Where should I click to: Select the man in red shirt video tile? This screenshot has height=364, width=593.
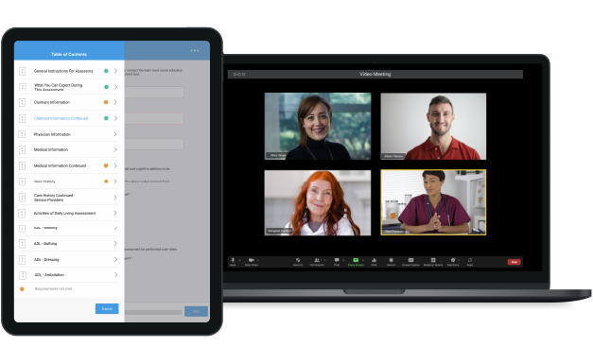pos(433,127)
